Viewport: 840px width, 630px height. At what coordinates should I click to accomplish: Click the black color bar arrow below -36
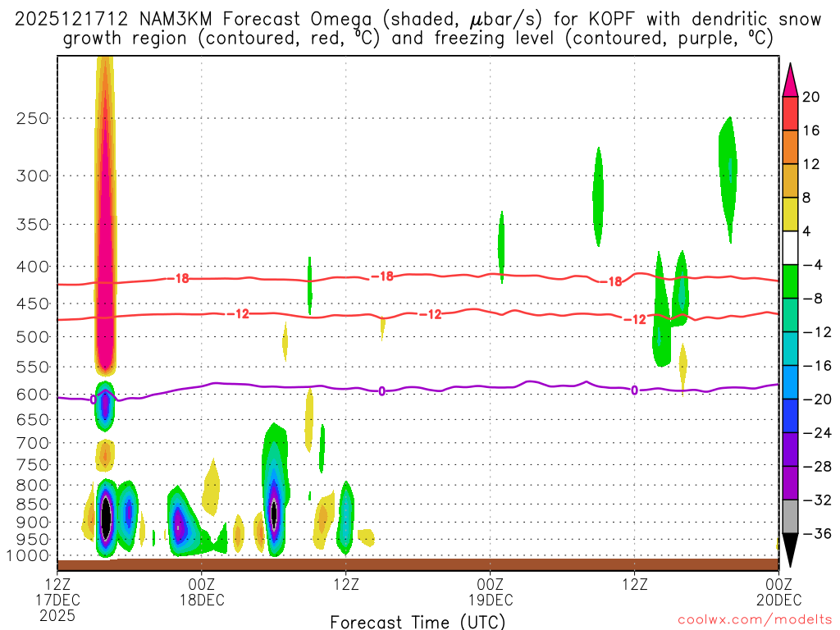click(790, 550)
